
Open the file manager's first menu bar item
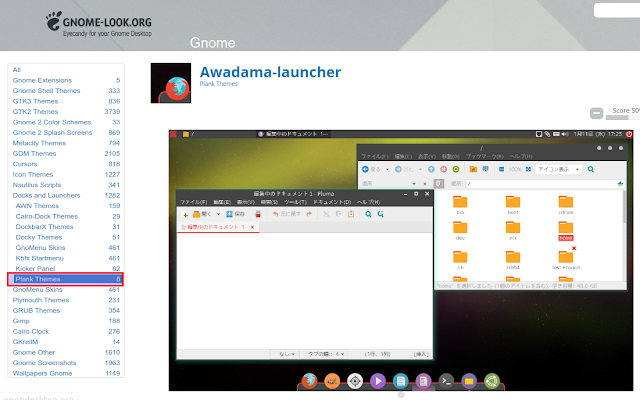[374, 156]
